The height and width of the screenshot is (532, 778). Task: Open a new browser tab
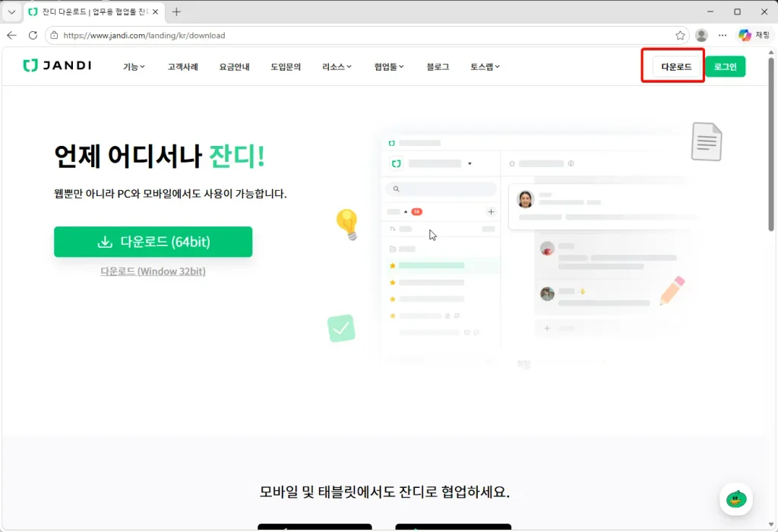point(176,12)
